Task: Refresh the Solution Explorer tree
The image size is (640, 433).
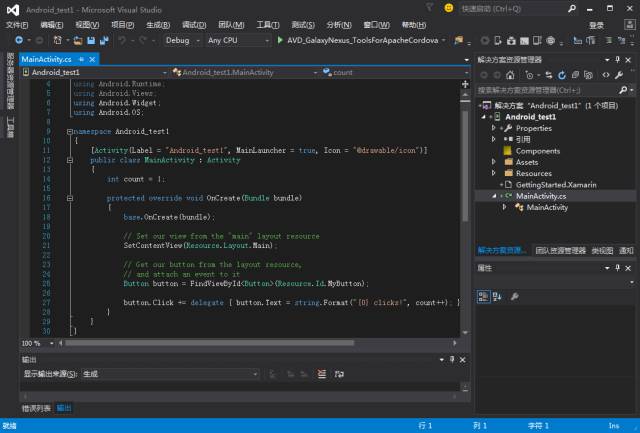Action: (x=562, y=75)
